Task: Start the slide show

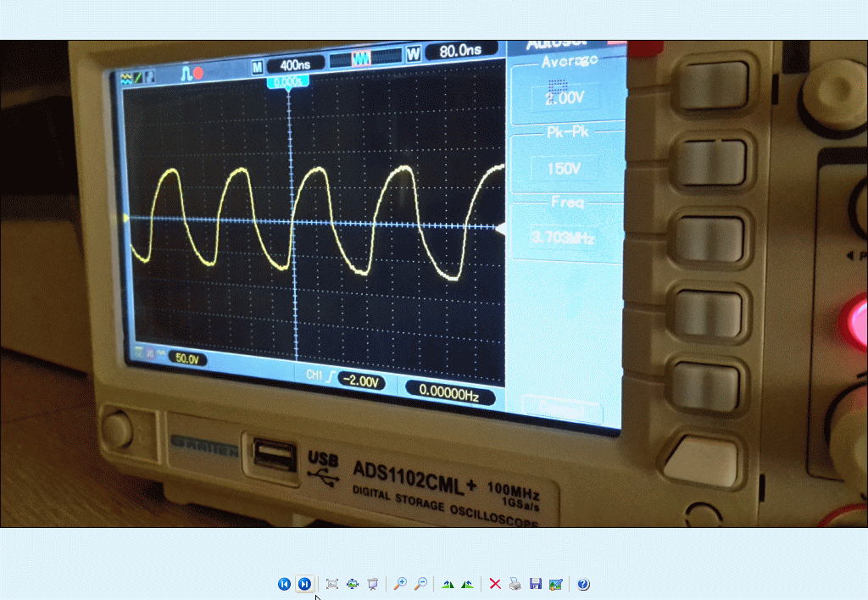Action: 372,584
